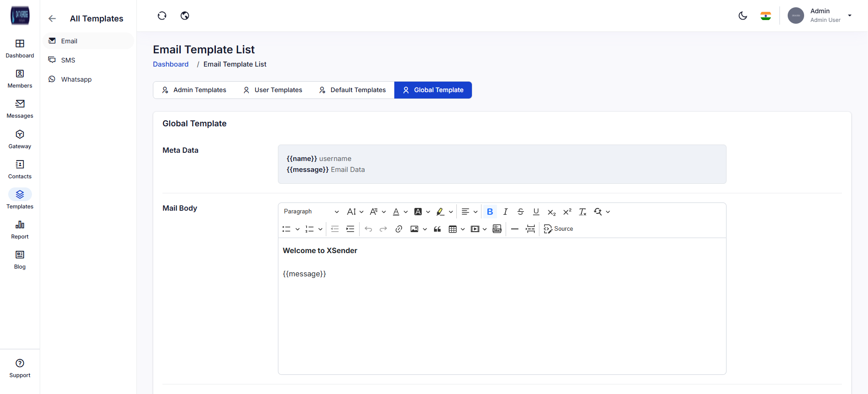
Task: Click the insert HTML embed icon
Action: (497, 229)
